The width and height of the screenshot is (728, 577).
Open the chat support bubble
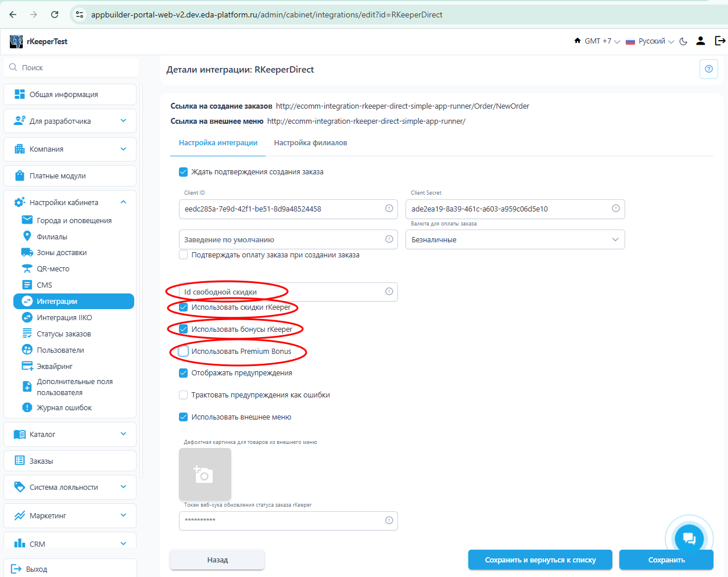[689, 538]
